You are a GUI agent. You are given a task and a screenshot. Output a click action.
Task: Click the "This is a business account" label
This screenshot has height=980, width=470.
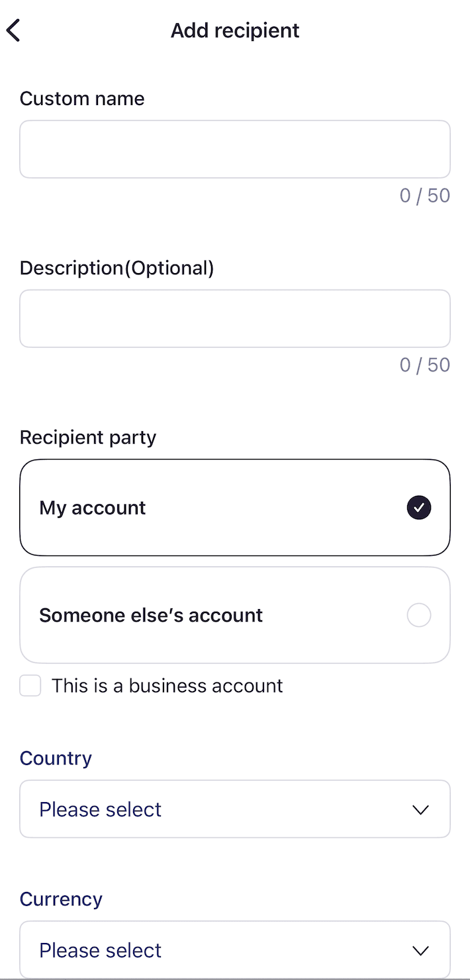coord(167,686)
